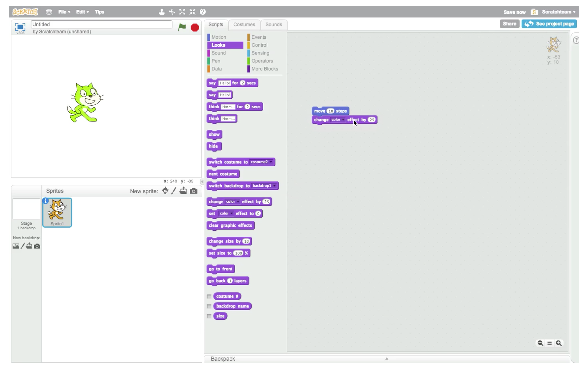Paint a new sprite

point(174,191)
